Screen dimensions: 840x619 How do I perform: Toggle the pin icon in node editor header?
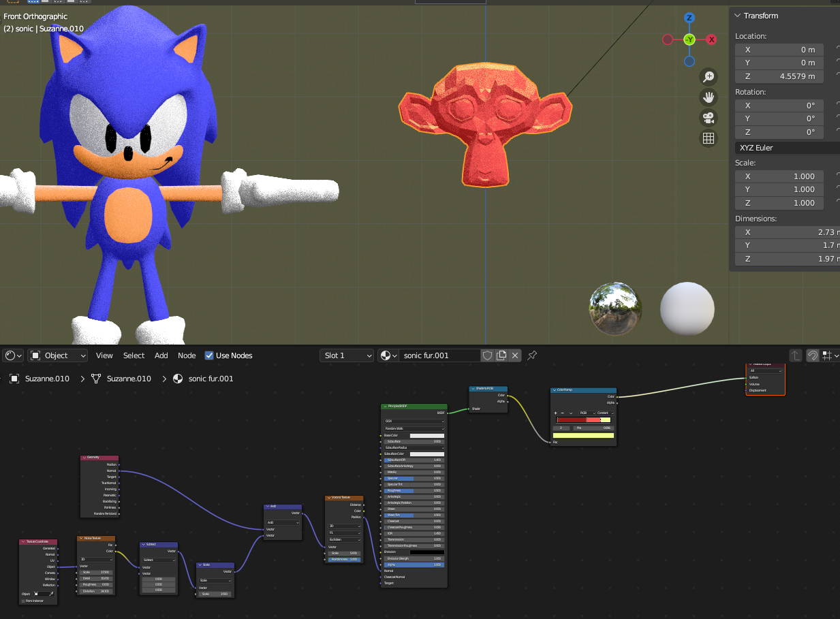tap(533, 355)
